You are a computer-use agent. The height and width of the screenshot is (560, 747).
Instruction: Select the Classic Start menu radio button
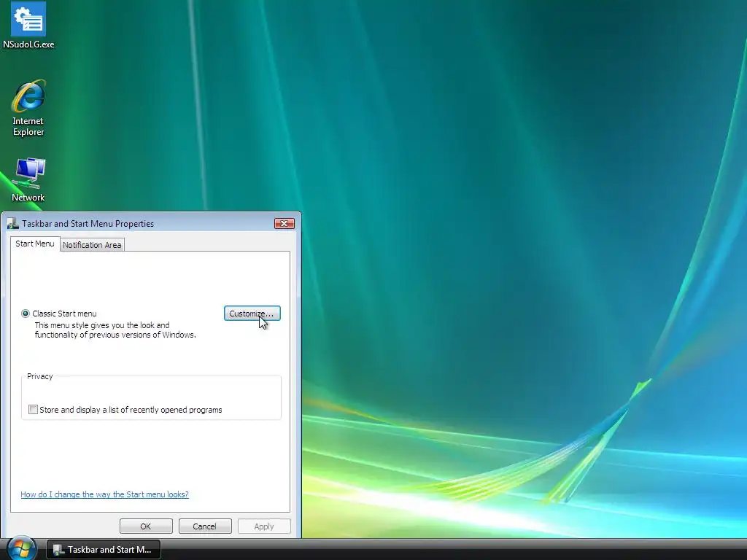(x=26, y=314)
